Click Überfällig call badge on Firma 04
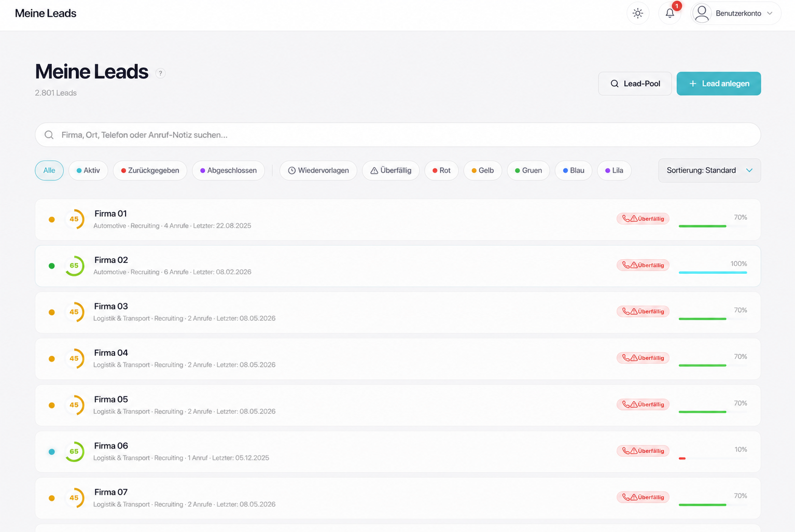The width and height of the screenshot is (795, 532). 643,358
